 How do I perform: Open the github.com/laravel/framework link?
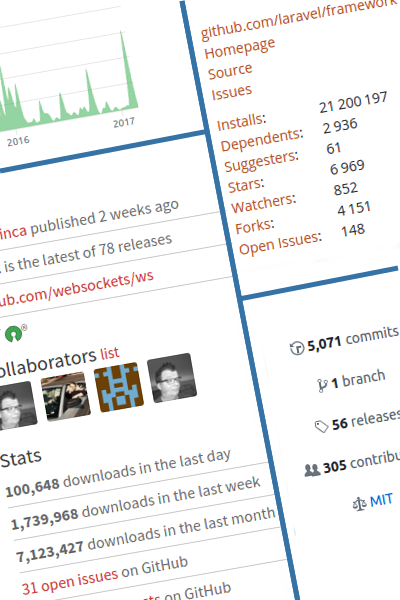pos(299,19)
